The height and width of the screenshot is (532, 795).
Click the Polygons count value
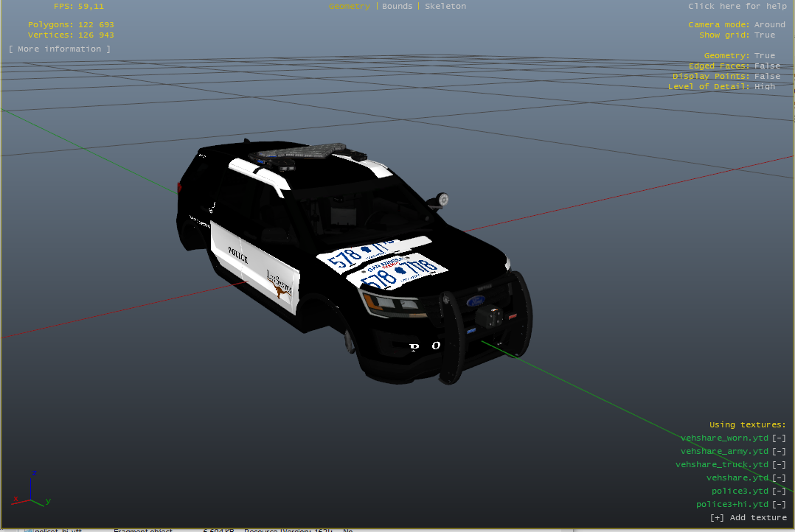[96, 24]
